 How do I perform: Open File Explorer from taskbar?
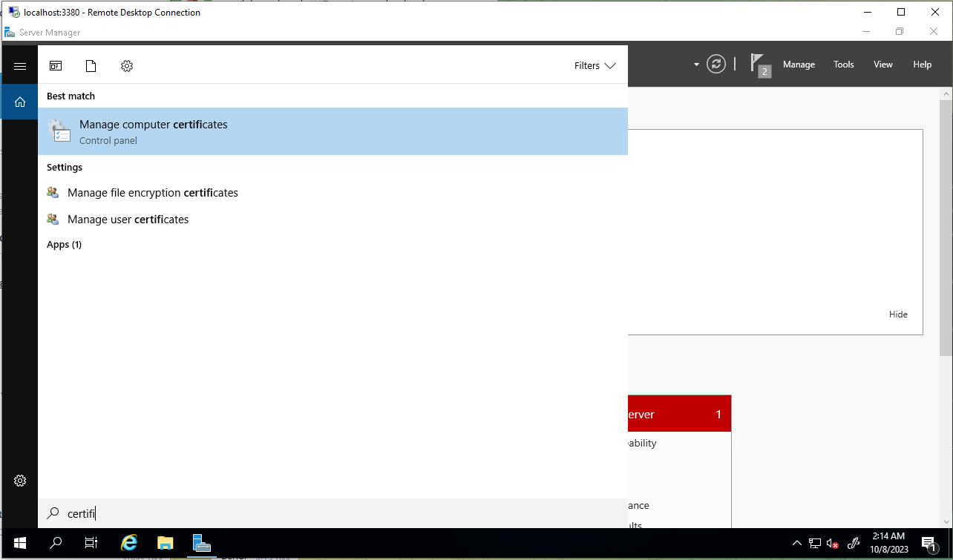[165, 543]
